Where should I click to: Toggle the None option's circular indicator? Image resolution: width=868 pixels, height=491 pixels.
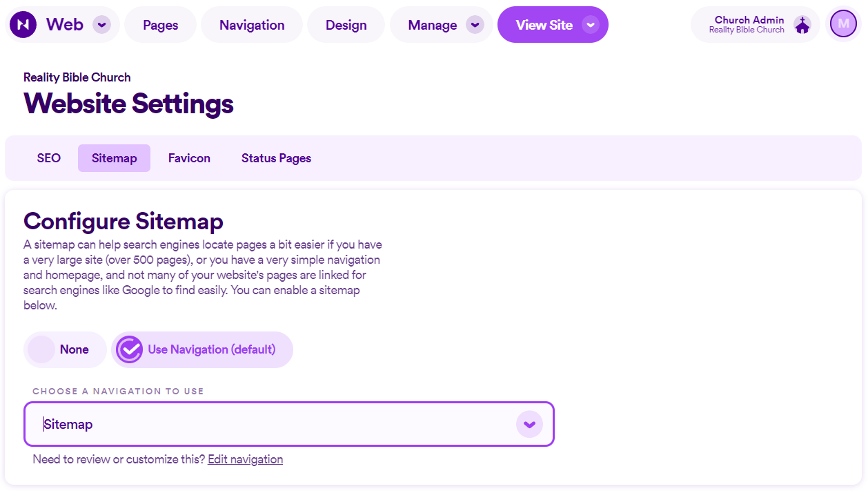pos(41,349)
